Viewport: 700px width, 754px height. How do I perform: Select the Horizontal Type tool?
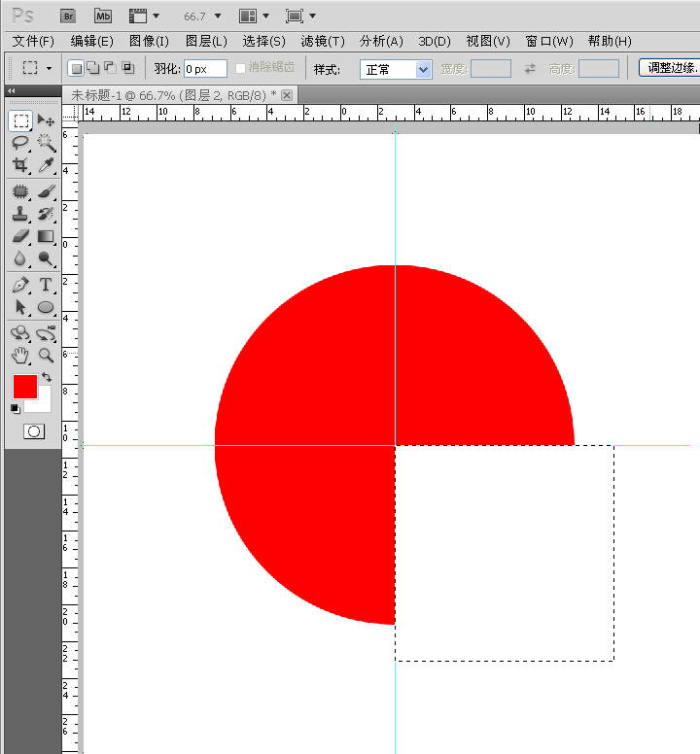(46, 285)
